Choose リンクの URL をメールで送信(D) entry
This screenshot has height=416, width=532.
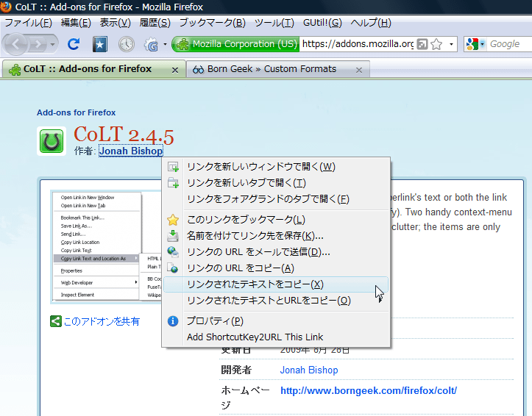click(x=276, y=251)
